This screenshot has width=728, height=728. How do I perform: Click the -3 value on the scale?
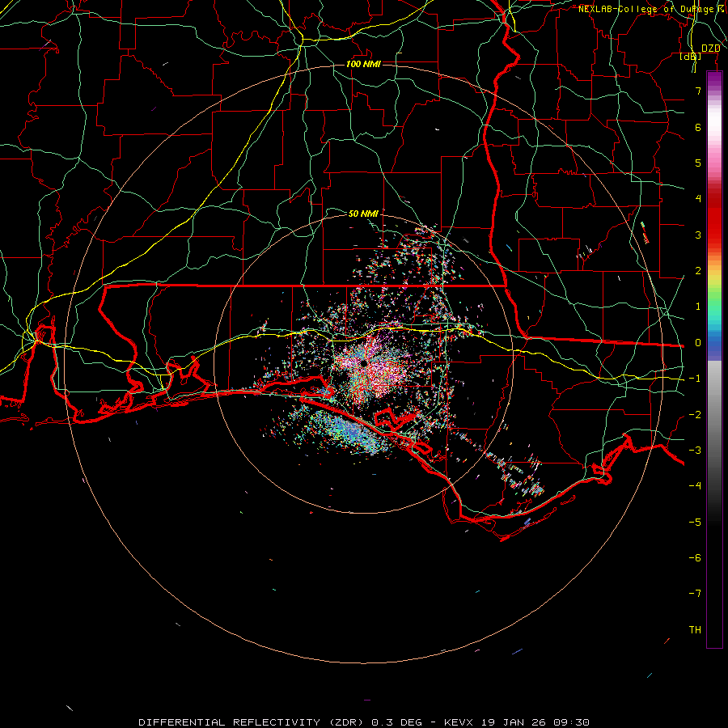(695, 451)
